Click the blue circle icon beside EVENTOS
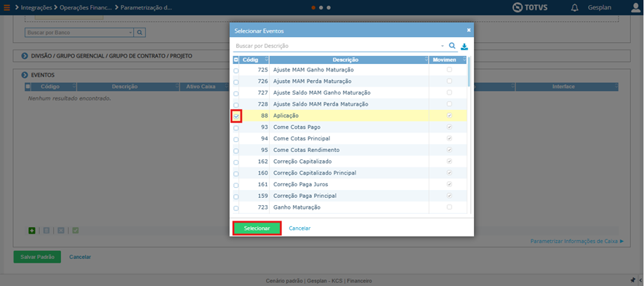 25,75
